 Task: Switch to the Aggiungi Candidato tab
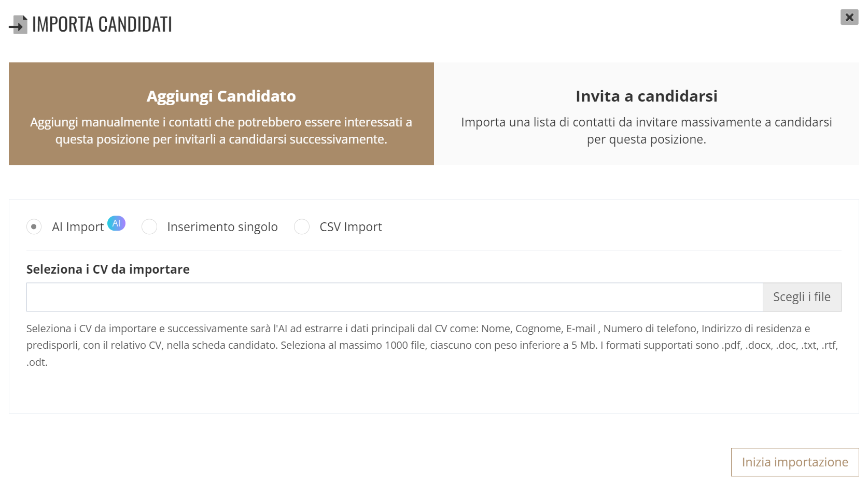(x=221, y=113)
